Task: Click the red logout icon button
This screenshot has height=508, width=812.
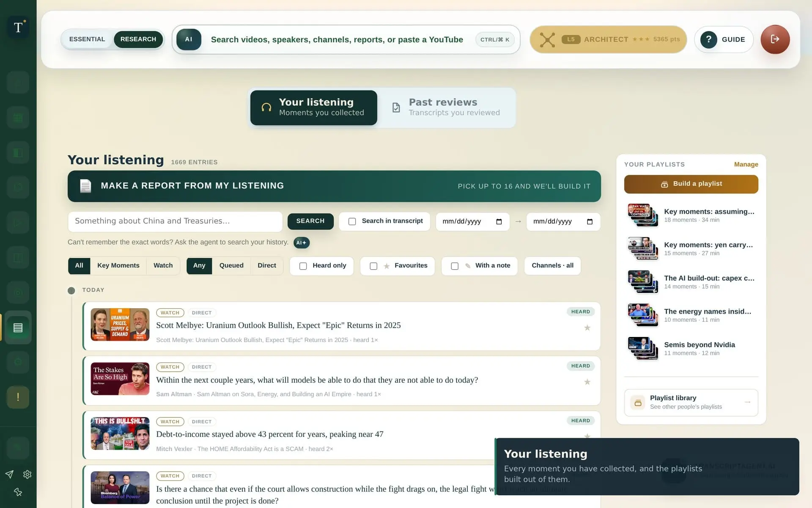Action: (x=775, y=39)
